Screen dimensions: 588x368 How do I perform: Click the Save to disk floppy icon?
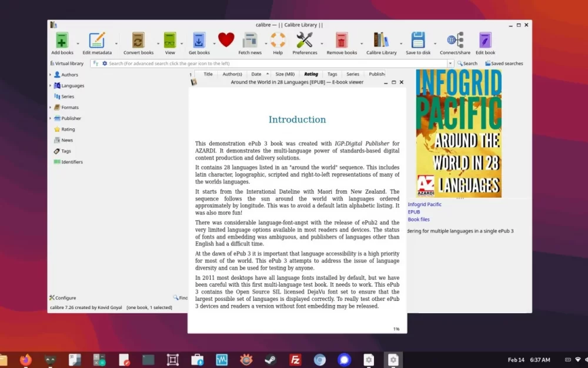pos(417,40)
